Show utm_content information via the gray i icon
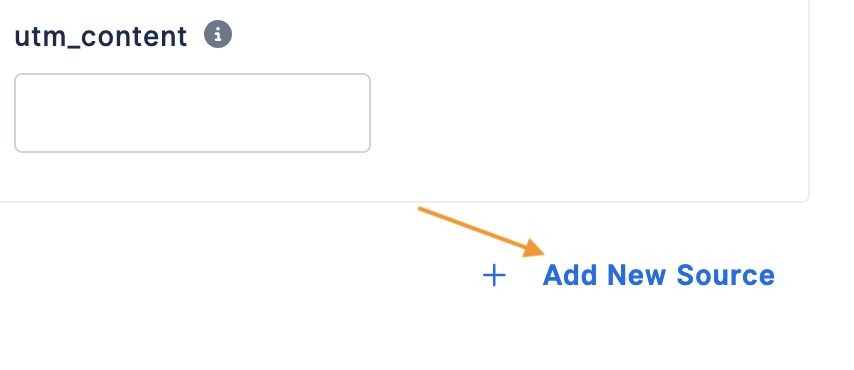This screenshot has width=854, height=370. [x=218, y=35]
